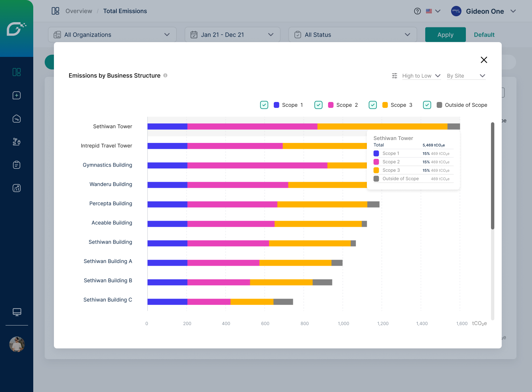Open the High to Low sort dropdown
The image size is (532, 392).
421,76
